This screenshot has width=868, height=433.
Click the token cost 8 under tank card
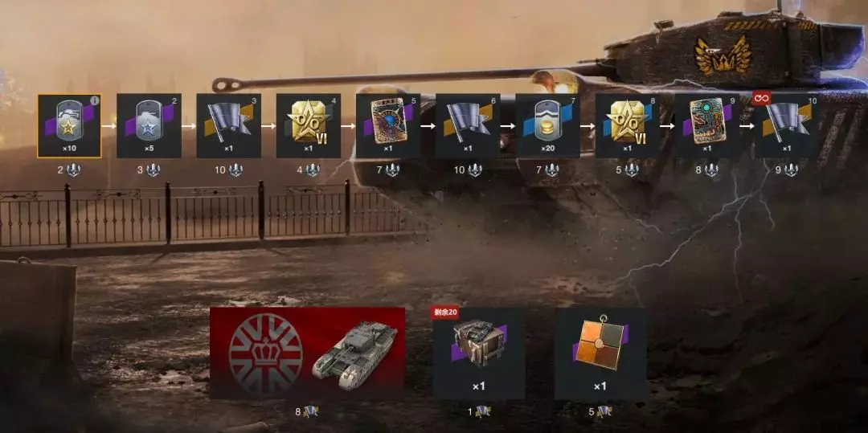click(x=307, y=411)
